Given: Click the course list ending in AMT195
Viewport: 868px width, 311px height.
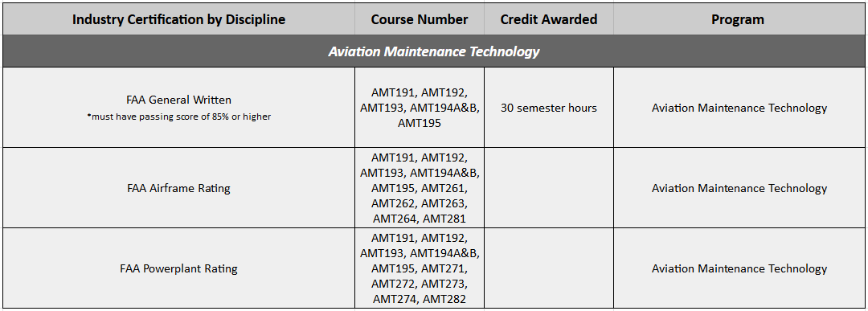Looking at the screenshot, I should point(420,108).
